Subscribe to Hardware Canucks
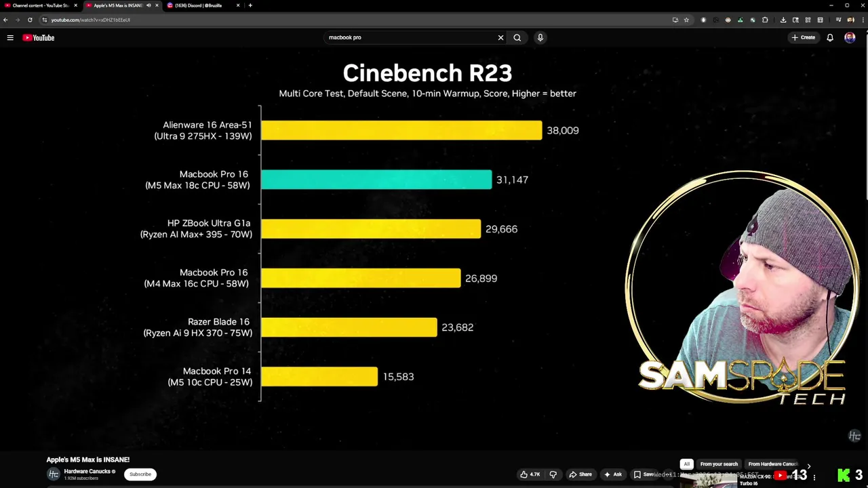This screenshot has height=488, width=868. coord(140,474)
